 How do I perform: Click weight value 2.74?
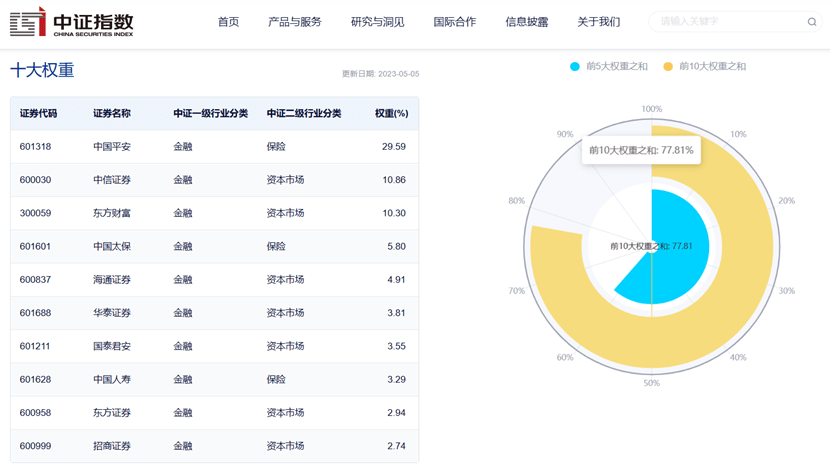coord(396,446)
